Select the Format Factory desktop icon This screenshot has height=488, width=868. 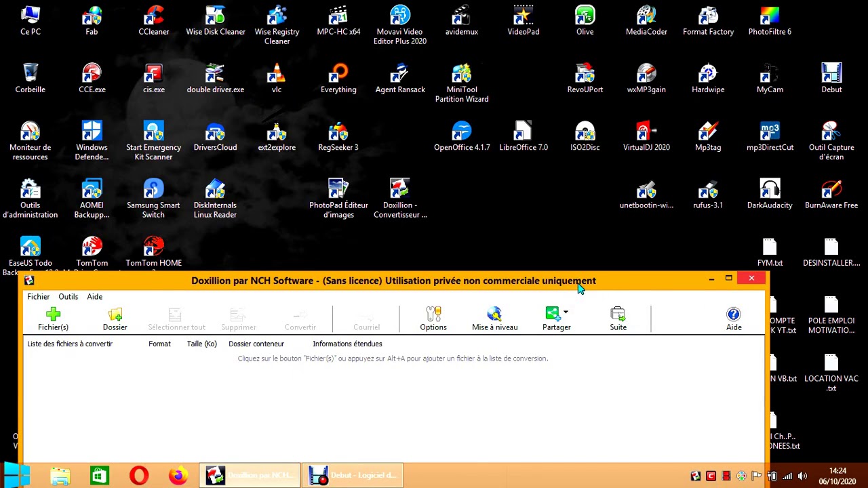click(x=708, y=20)
